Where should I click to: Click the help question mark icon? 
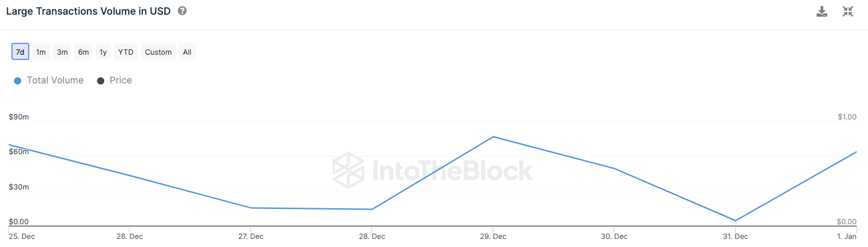coord(182,11)
